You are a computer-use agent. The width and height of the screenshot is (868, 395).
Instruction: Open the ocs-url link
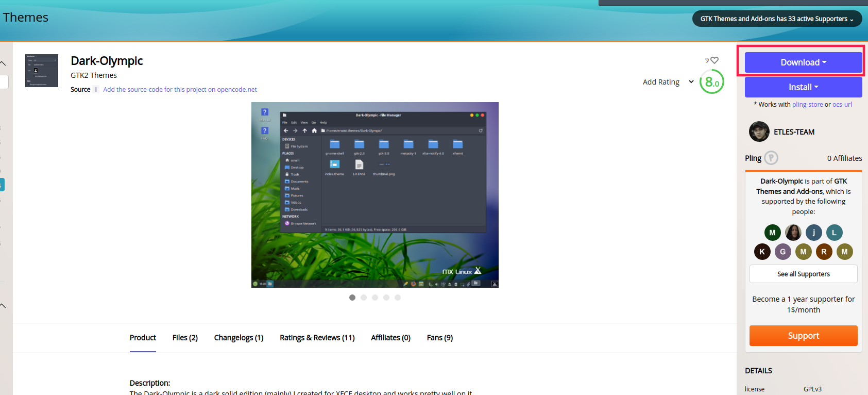tap(842, 104)
